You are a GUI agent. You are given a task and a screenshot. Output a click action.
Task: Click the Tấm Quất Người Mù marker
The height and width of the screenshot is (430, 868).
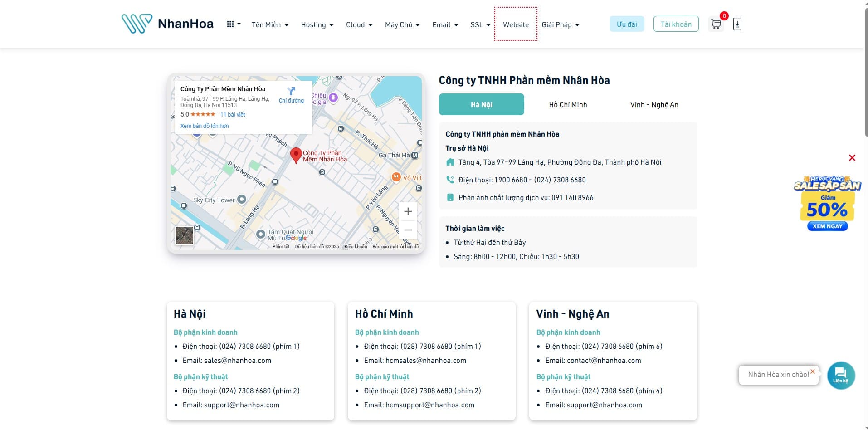tap(260, 235)
